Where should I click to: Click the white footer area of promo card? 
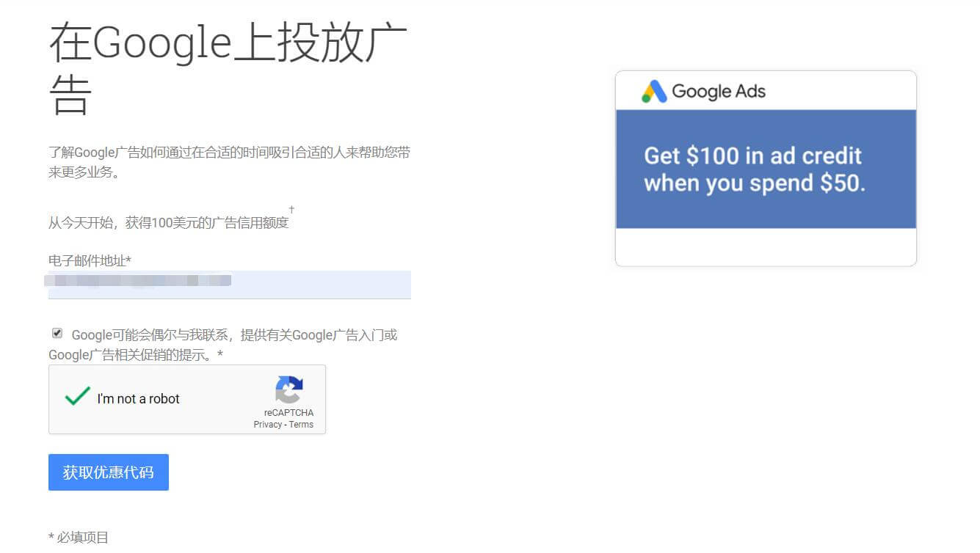tap(765, 246)
